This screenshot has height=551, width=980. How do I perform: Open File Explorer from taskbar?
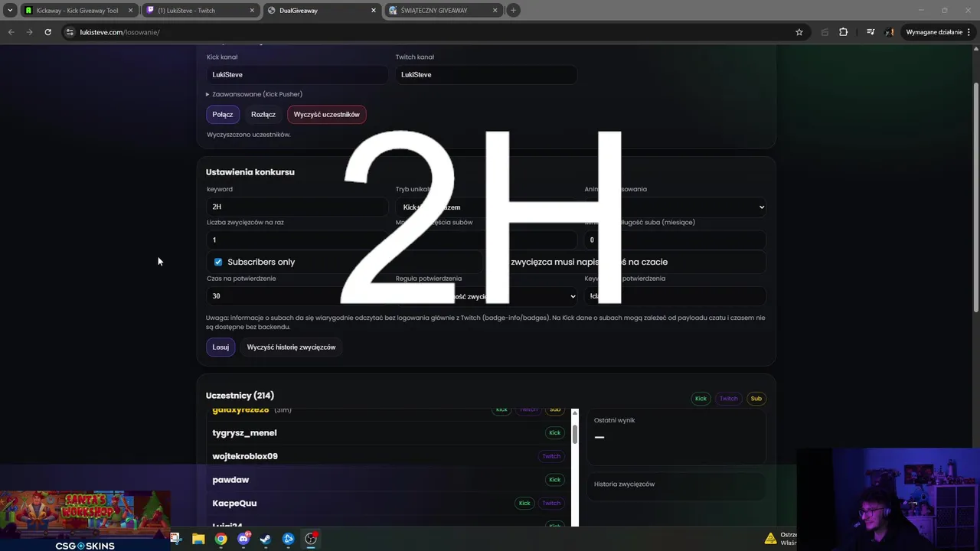tap(198, 539)
